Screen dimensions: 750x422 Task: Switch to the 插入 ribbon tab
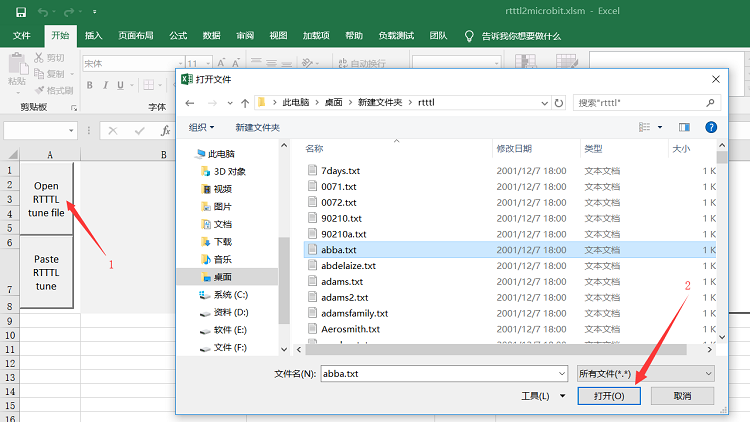pos(94,36)
